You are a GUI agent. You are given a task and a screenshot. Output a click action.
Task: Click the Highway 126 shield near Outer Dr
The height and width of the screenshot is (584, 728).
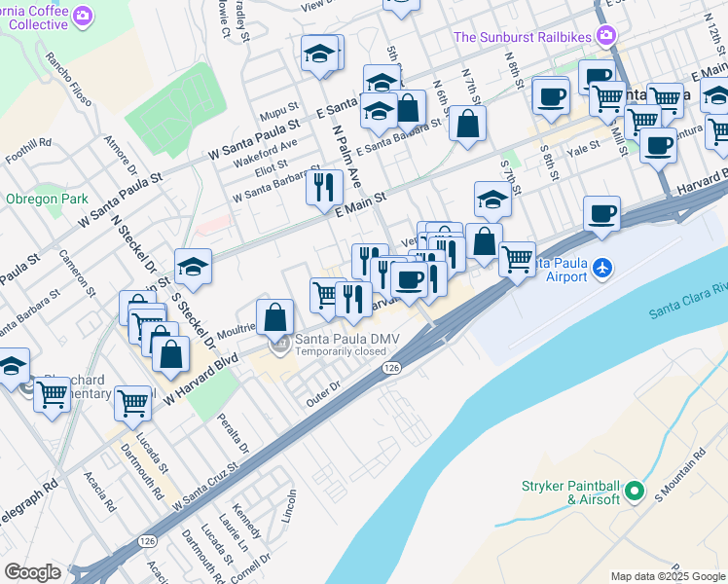[391, 368]
